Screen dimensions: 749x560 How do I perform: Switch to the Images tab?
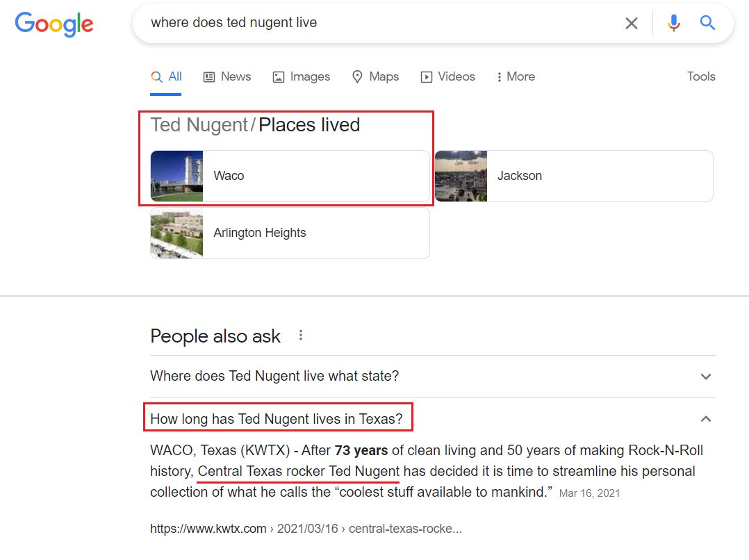point(301,77)
